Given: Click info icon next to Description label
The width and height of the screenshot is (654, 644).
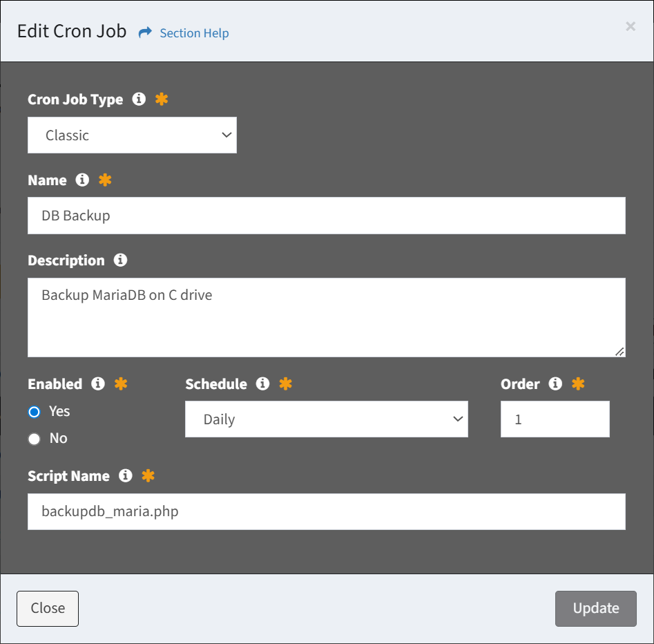Looking at the screenshot, I should tap(120, 260).
